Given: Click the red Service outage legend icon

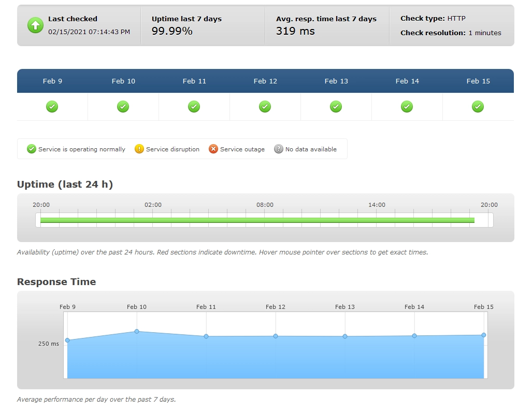Looking at the screenshot, I should [213, 149].
